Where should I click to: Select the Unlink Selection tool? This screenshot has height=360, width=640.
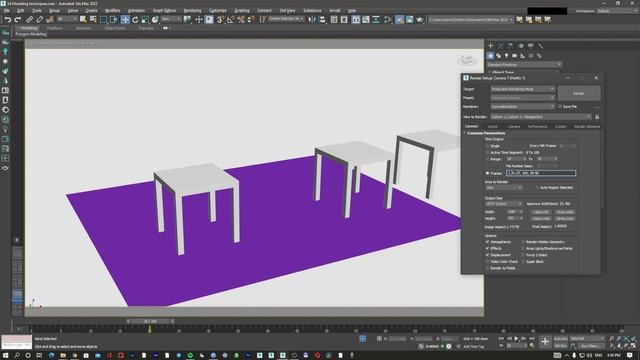tap(39, 20)
